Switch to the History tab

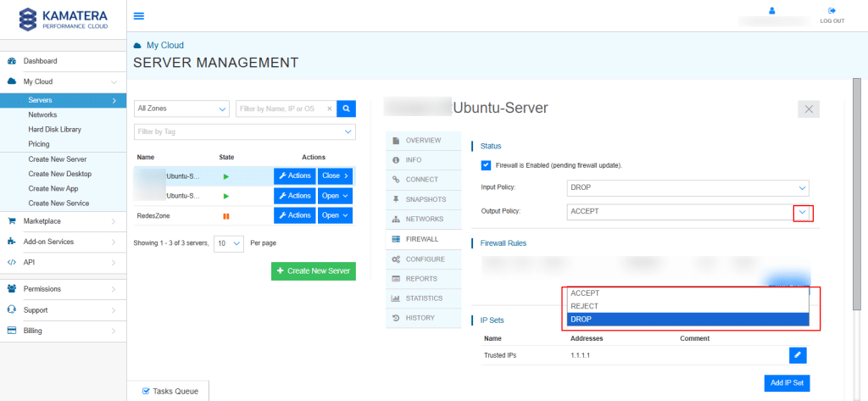pyautogui.click(x=423, y=318)
